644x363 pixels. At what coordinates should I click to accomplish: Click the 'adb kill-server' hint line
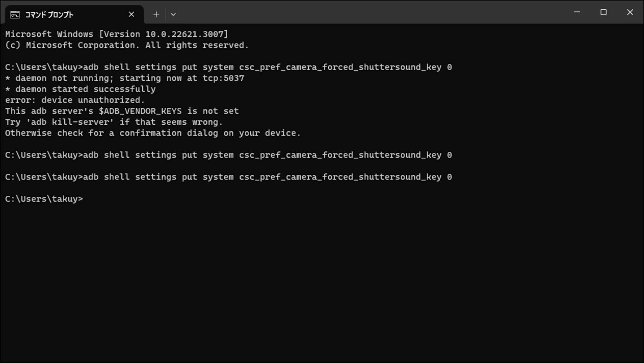coord(114,122)
